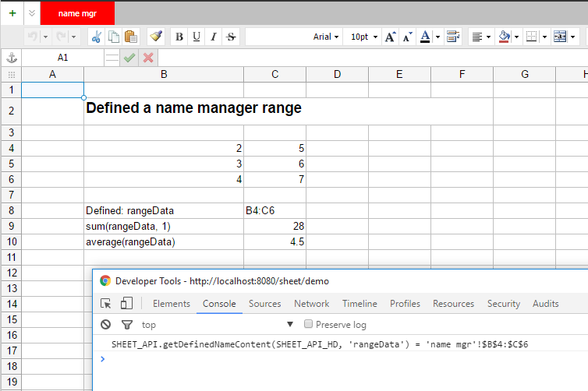The width and height of the screenshot is (588, 391).
Task: Open the DevTools inspect element picker
Action: [106, 303]
